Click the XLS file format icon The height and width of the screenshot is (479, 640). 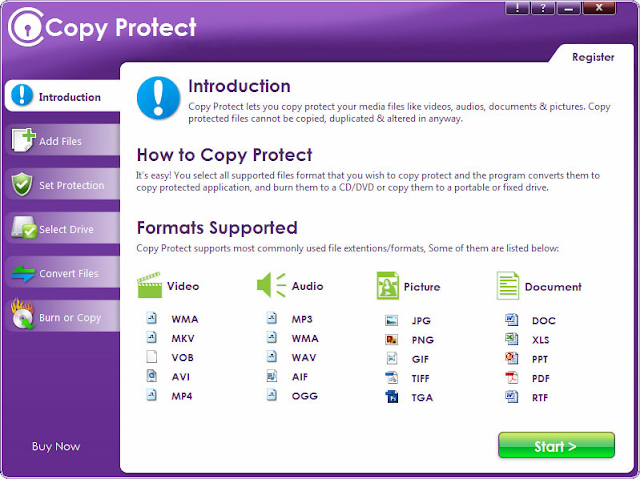click(512, 339)
